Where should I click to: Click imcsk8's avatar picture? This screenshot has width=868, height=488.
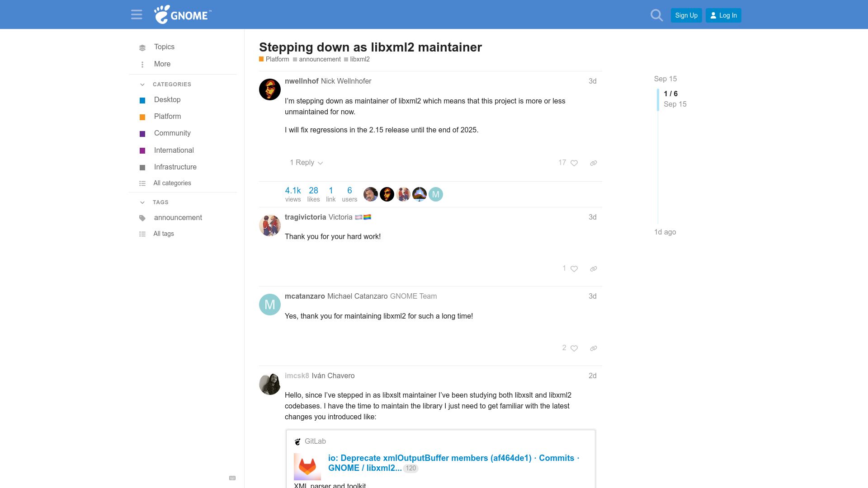click(x=270, y=384)
